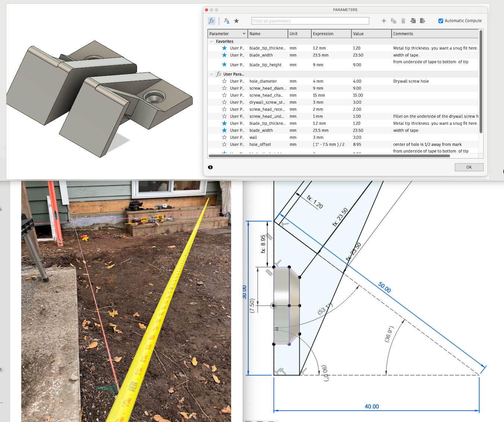Open the Parameter column dropdown arrow

[244, 34]
